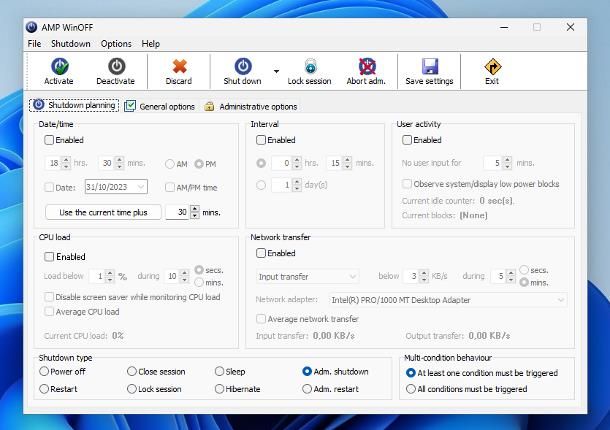
Task: Select Network transfer mins. radio button
Action: click(524, 282)
